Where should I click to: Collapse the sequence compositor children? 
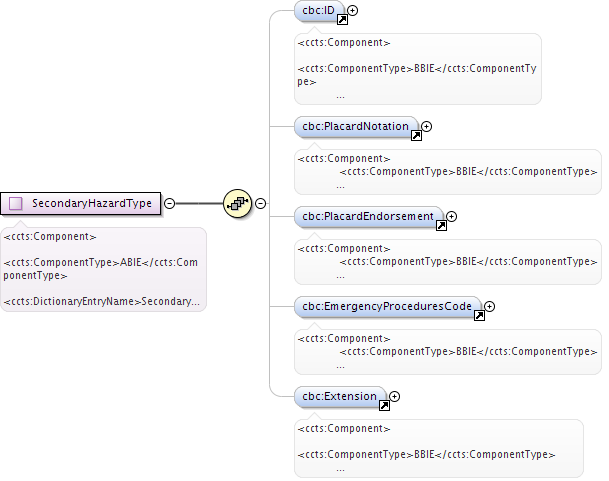(x=260, y=203)
